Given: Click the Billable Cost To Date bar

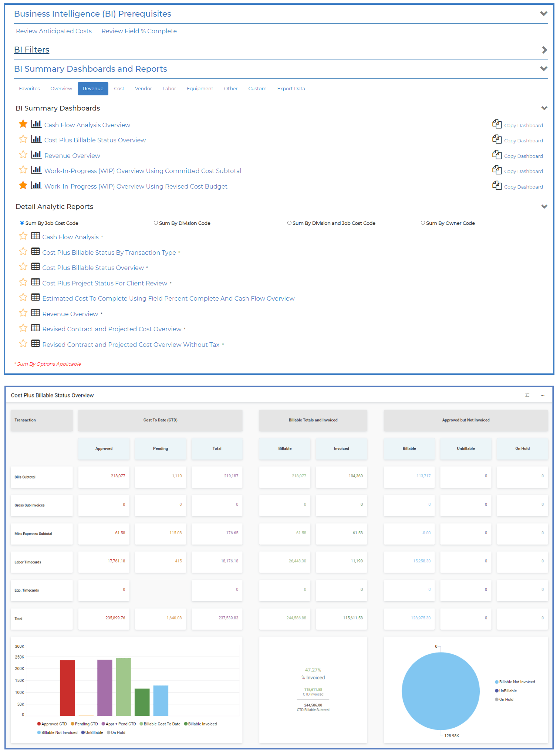Looking at the screenshot, I should click(124, 687).
